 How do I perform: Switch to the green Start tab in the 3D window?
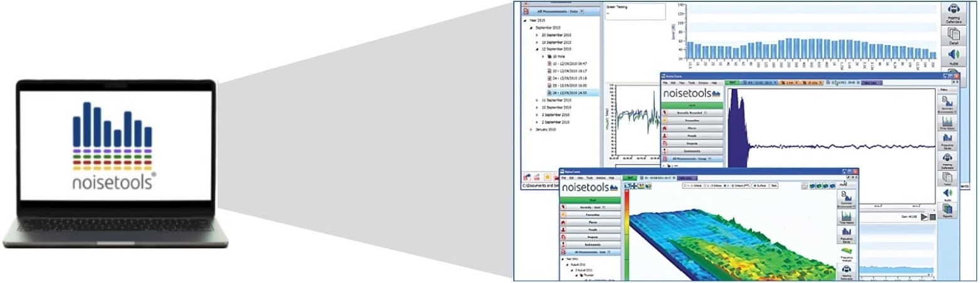pos(630,178)
